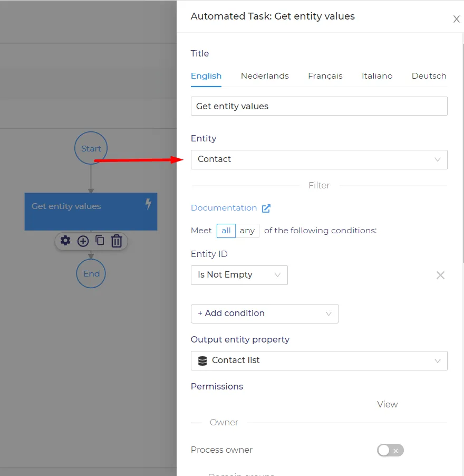Open the 'Is Not Empty' operator dropdown

coord(239,275)
